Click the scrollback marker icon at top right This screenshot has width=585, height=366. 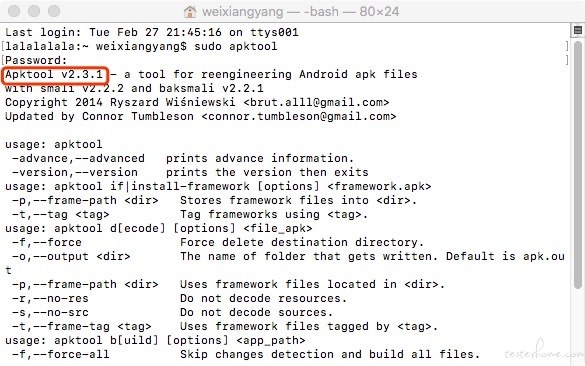tap(578, 30)
